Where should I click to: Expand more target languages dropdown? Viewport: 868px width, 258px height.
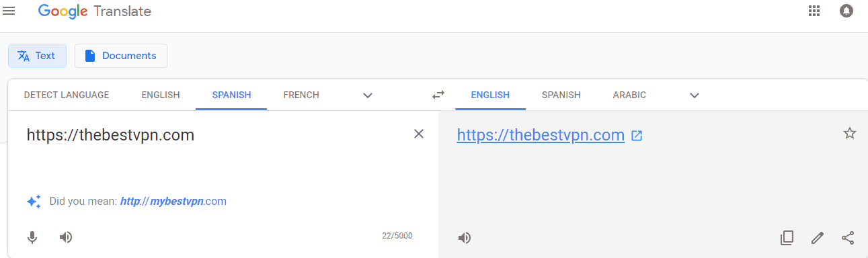[x=695, y=95]
